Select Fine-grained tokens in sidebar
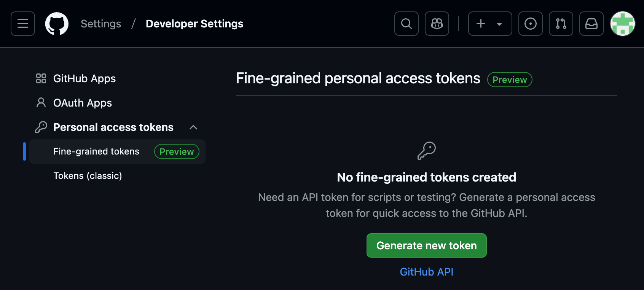644x290 pixels. pyautogui.click(x=96, y=151)
